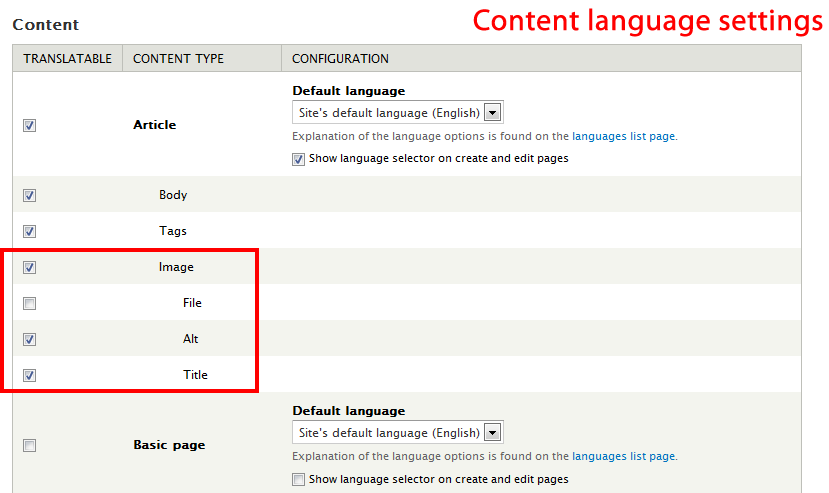
Task: Toggle the Article translatable checkbox
Action: 30,125
